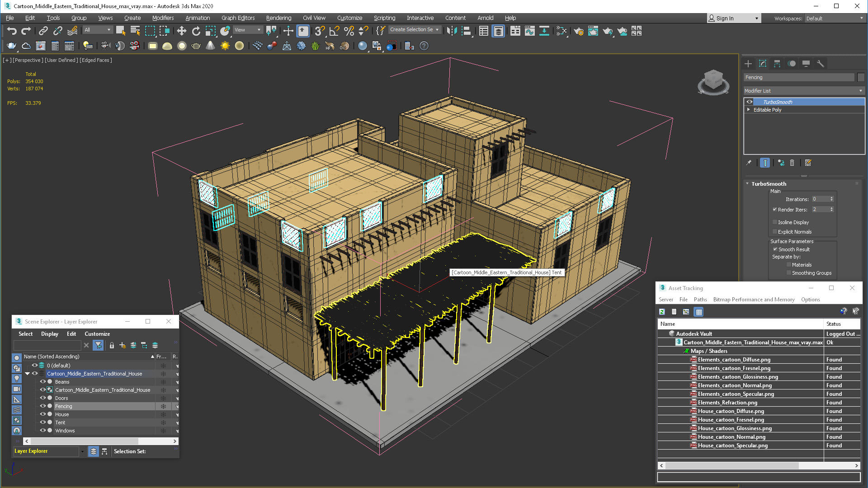
Task: Activate the Select and Rotate tool
Action: [196, 31]
